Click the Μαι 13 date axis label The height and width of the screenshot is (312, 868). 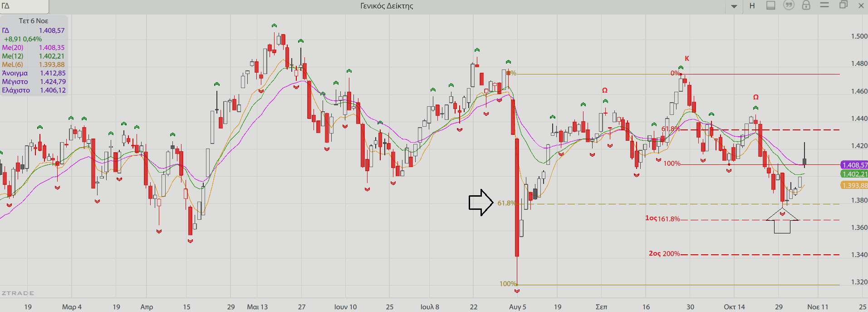[257, 307]
